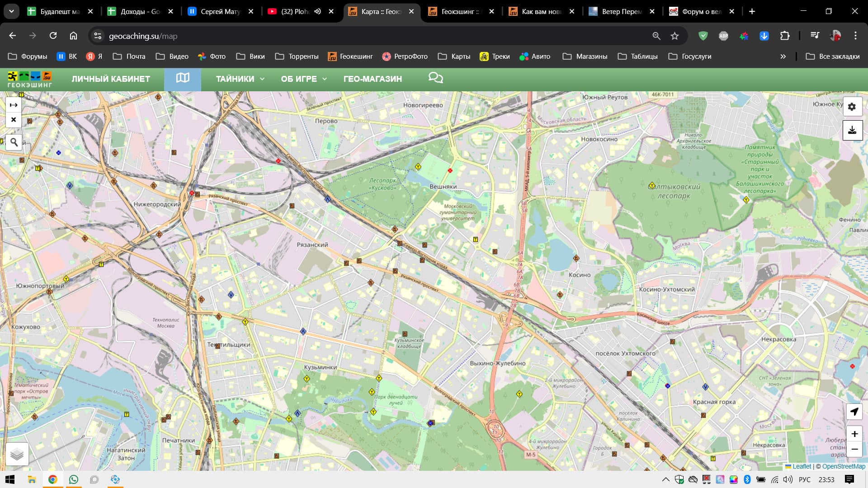The height and width of the screenshot is (488, 868).
Task: Open the map layers switcher
Action: pos(17,454)
